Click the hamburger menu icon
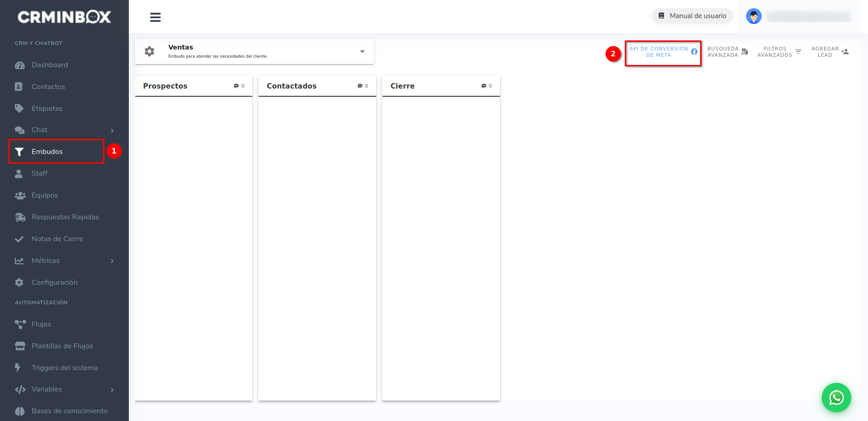This screenshot has height=421, width=868. tap(155, 17)
